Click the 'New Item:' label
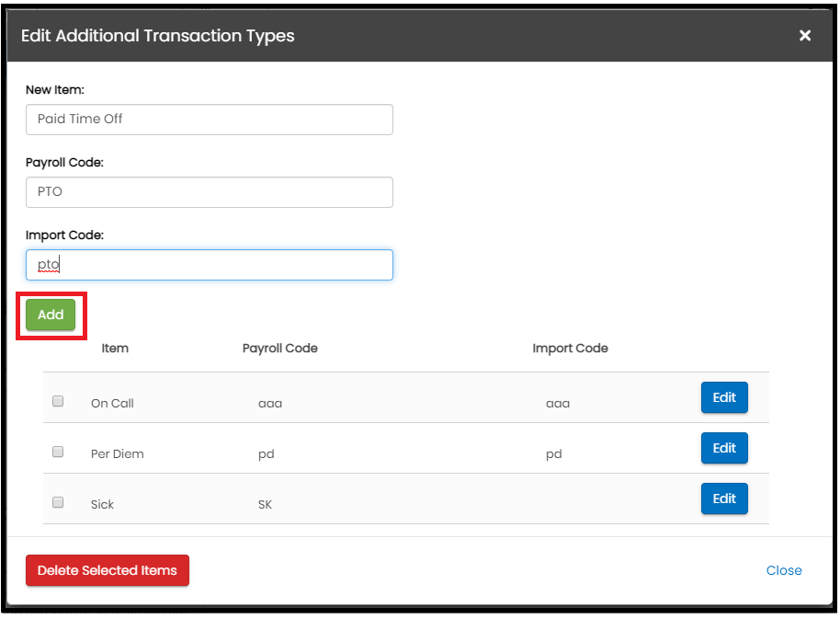This screenshot has height=619, width=840. click(54, 89)
